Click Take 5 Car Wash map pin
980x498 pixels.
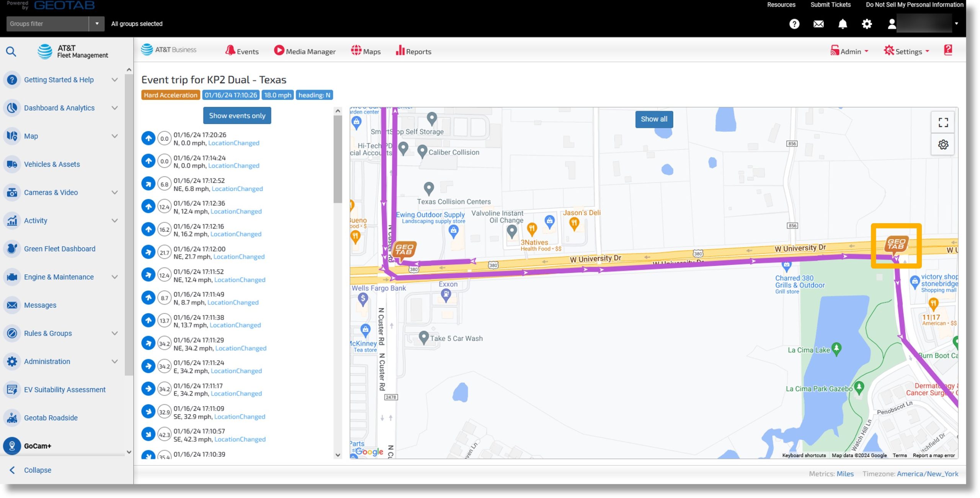click(x=423, y=338)
